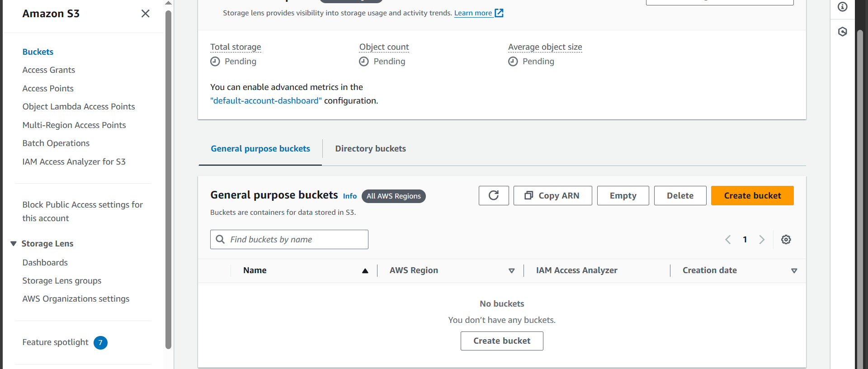
Task: Close the Amazon S3 navigation panel
Action: click(x=145, y=14)
